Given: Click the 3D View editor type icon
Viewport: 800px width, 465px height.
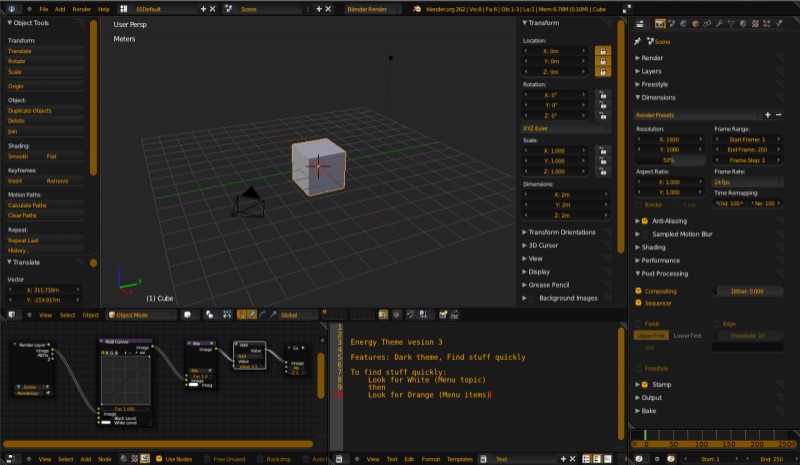Looking at the screenshot, I should coord(12,315).
